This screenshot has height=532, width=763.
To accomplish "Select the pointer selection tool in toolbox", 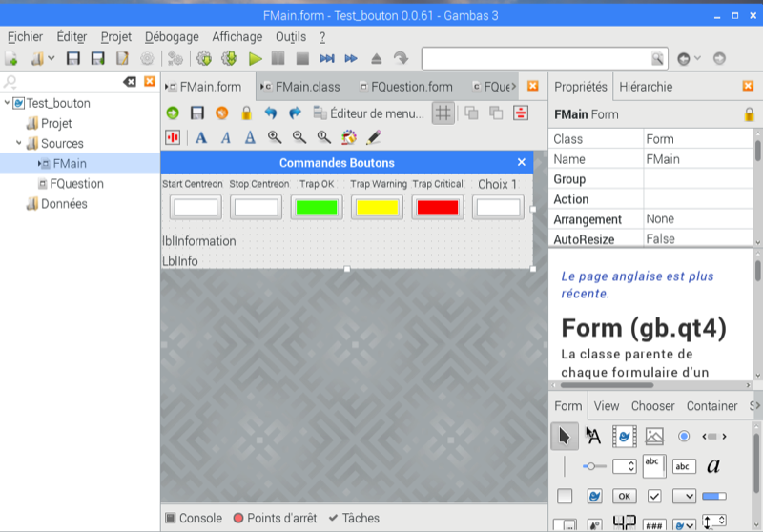I will pos(564,436).
